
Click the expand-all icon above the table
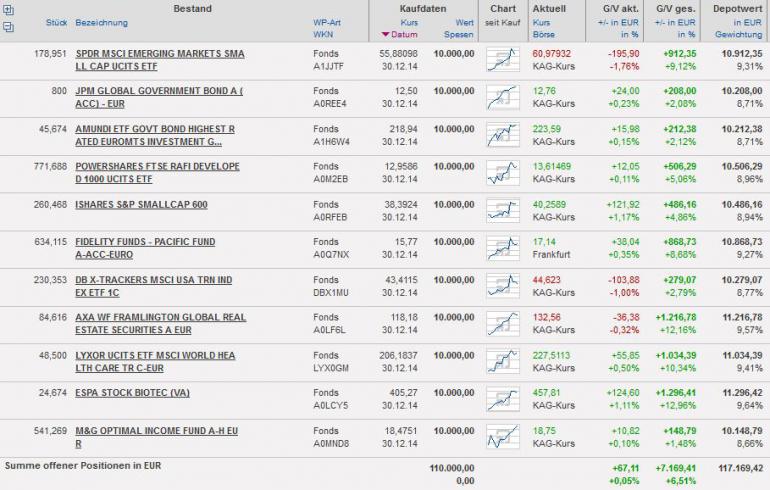coord(8,9)
